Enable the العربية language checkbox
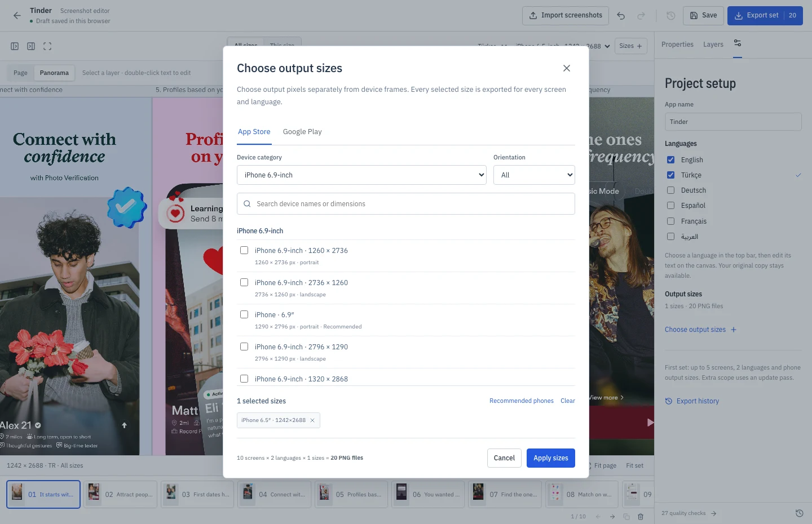The image size is (812, 524). [x=670, y=237]
